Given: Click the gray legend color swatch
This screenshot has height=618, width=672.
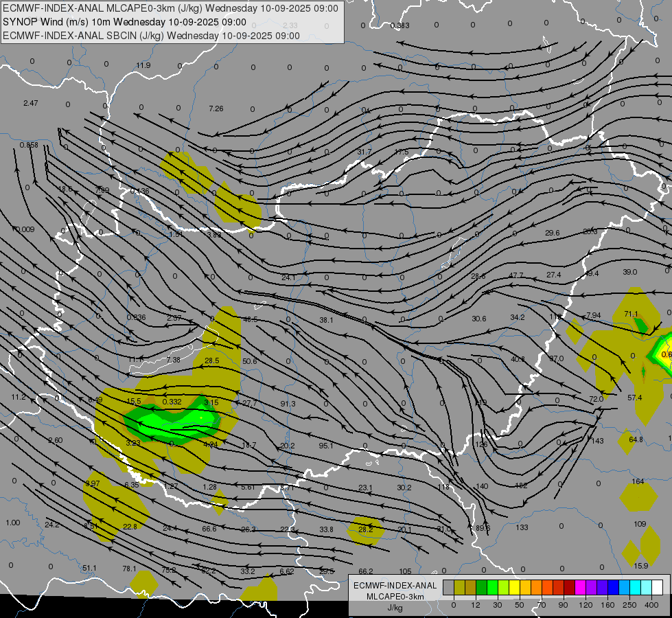Looking at the screenshot, I should pos(448,587).
